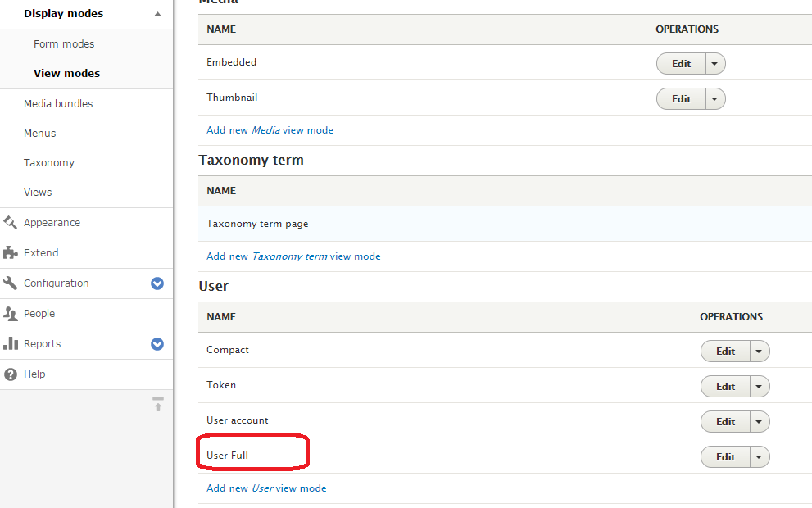Click the Help question mark icon
The height and width of the screenshot is (508, 812).
click(11, 374)
